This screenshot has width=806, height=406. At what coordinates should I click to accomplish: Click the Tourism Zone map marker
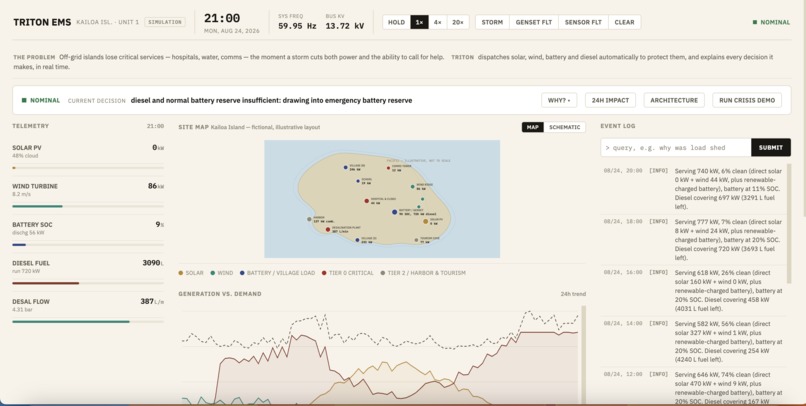tap(416, 240)
